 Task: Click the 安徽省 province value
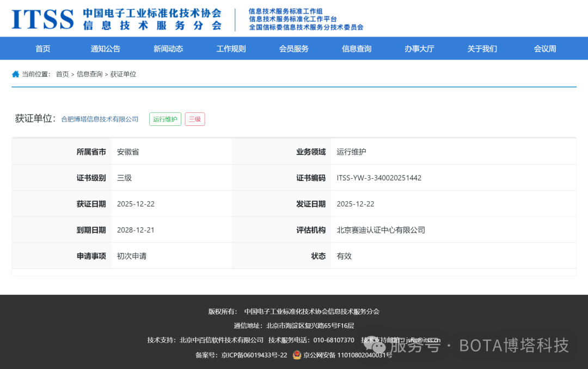[128, 152]
